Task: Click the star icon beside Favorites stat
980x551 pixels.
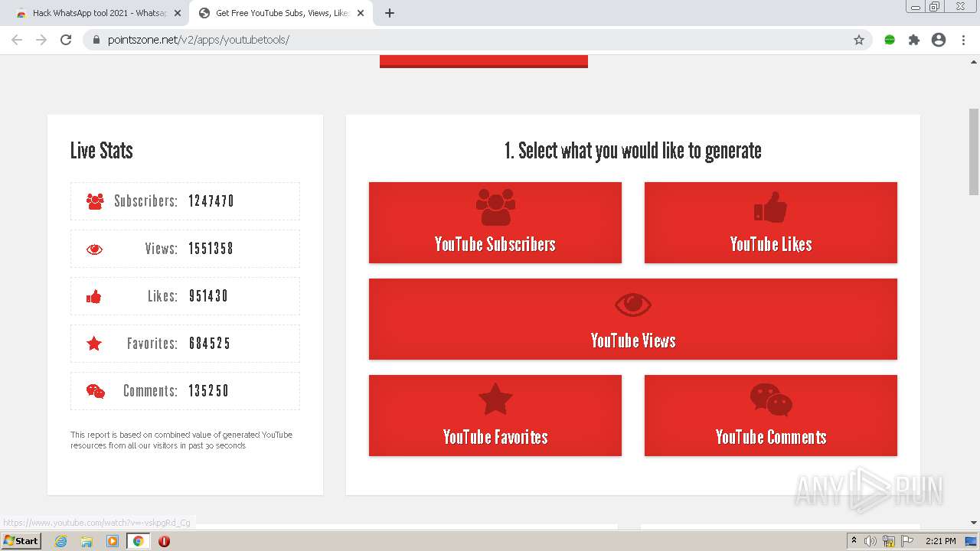Action: [94, 344]
